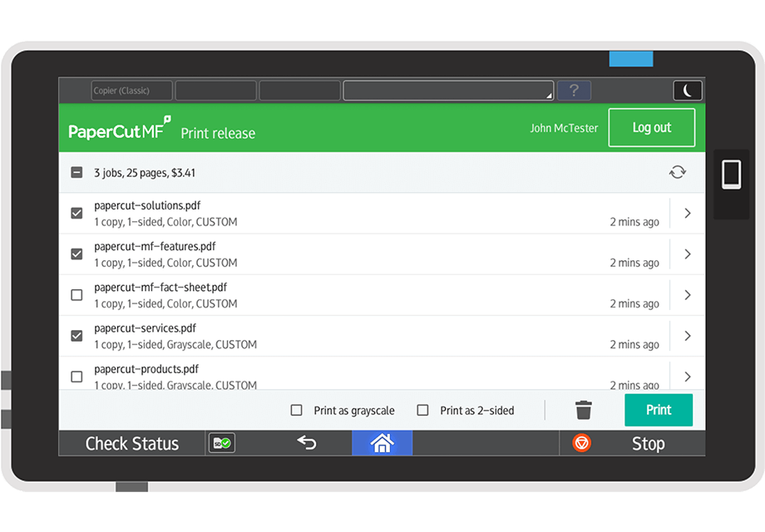Enable Print as 2-sided option
The height and width of the screenshot is (532, 765).
tap(422, 410)
